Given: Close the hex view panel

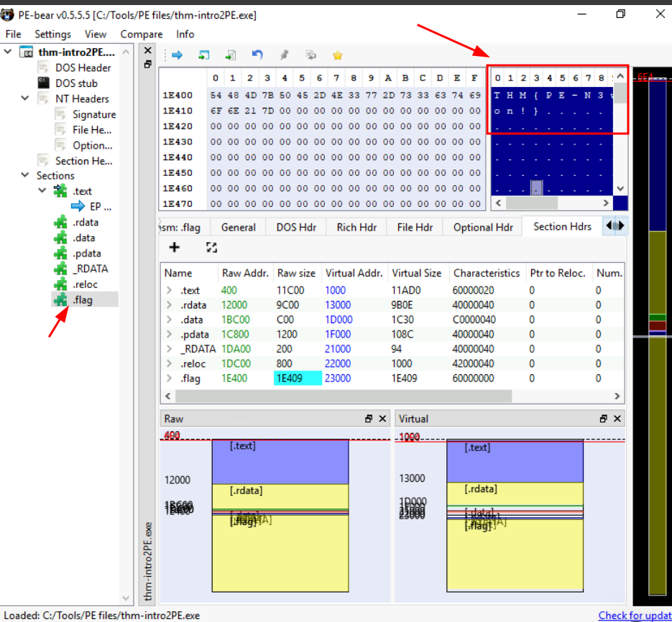Looking at the screenshot, I should 148,50.
